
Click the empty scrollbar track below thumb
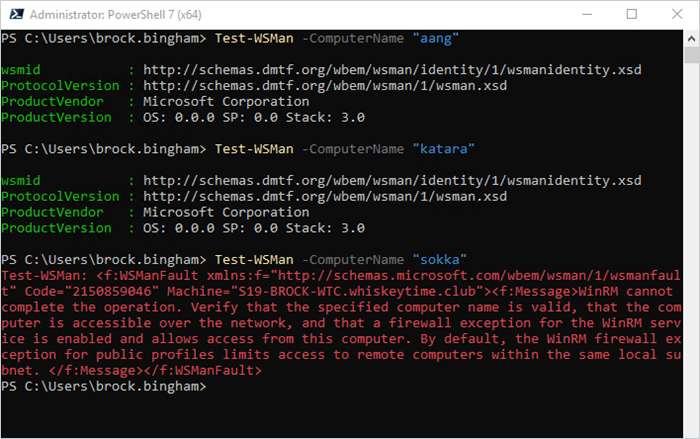click(691, 250)
